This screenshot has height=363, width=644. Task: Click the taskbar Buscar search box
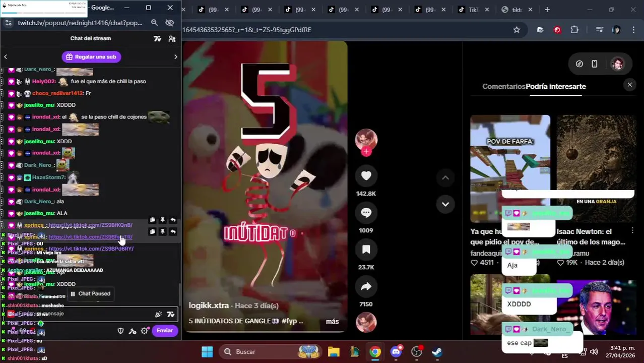[270, 351]
